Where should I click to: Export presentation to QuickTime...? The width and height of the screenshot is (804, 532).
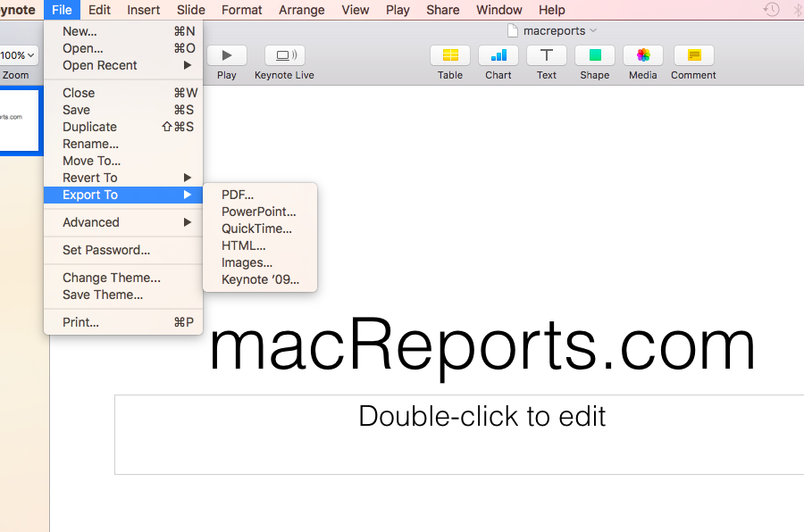tap(260, 229)
